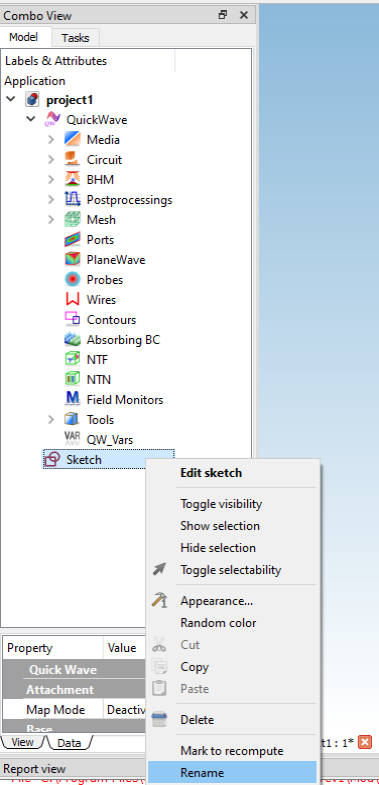Click the Contours icon
379x785 pixels.
(x=73, y=320)
